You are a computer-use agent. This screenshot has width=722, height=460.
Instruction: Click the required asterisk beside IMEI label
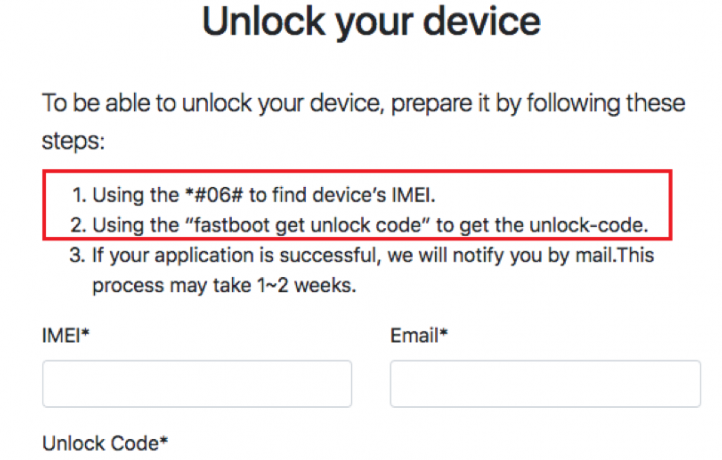[x=86, y=335]
